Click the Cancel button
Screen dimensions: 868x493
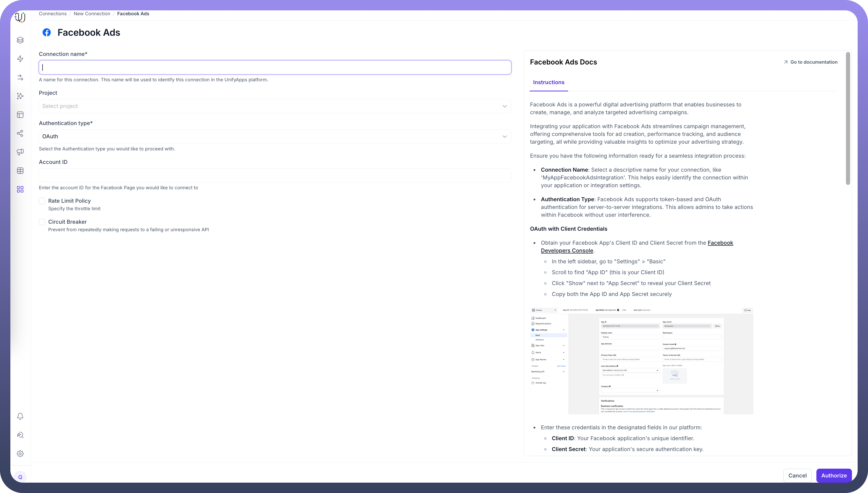click(x=797, y=475)
